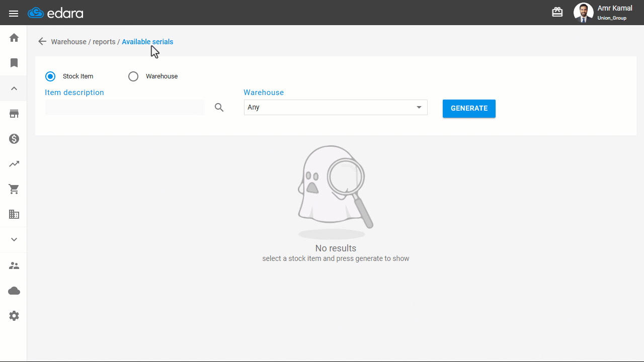This screenshot has height=362, width=644.
Task: Open the Warehouse breadcrumb link
Action: pyautogui.click(x=69, y=42)
